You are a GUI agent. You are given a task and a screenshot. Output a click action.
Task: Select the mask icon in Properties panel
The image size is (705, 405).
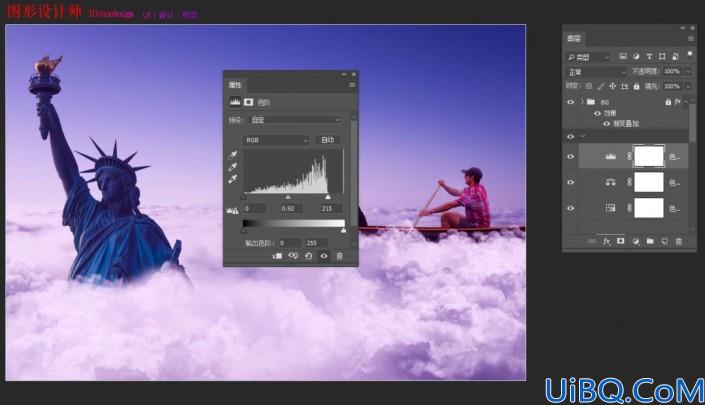[x=249, y=102]
